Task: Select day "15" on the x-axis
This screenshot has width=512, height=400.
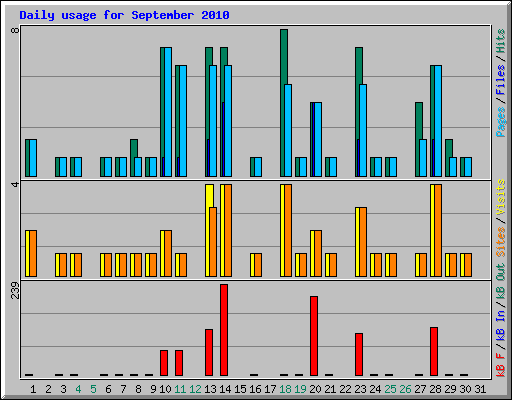Action: (x=240, y=389)
